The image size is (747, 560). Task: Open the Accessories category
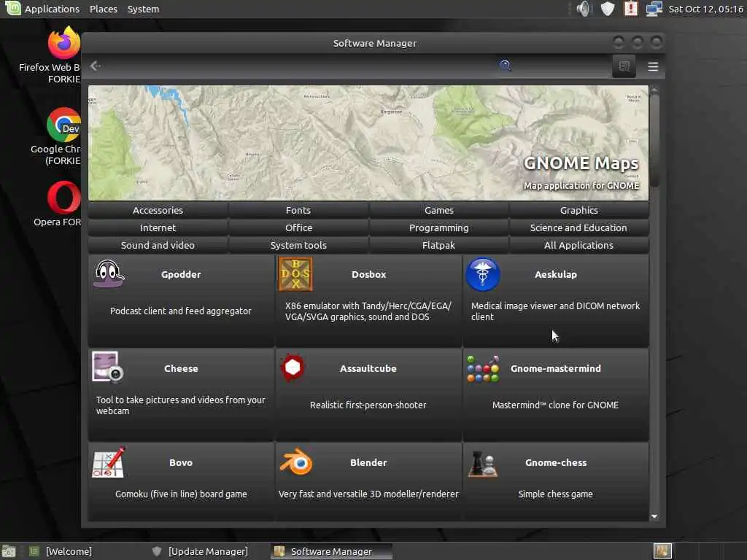point(158,210)
